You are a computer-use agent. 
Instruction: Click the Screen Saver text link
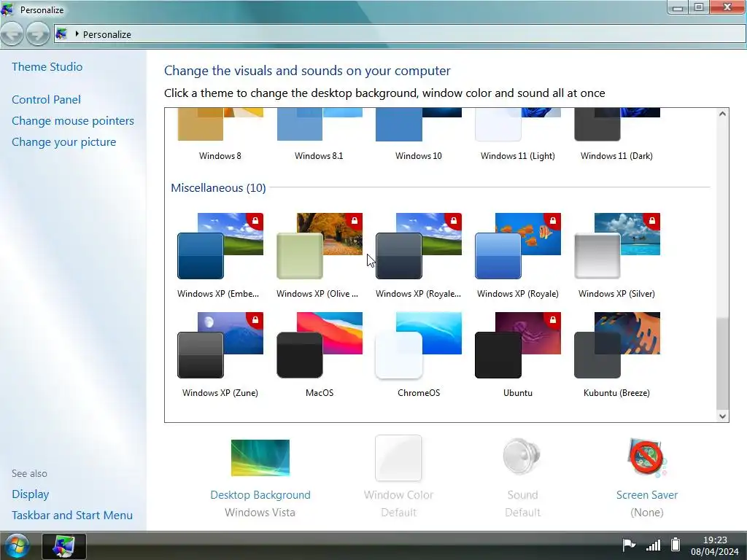(x=647, y=495)
